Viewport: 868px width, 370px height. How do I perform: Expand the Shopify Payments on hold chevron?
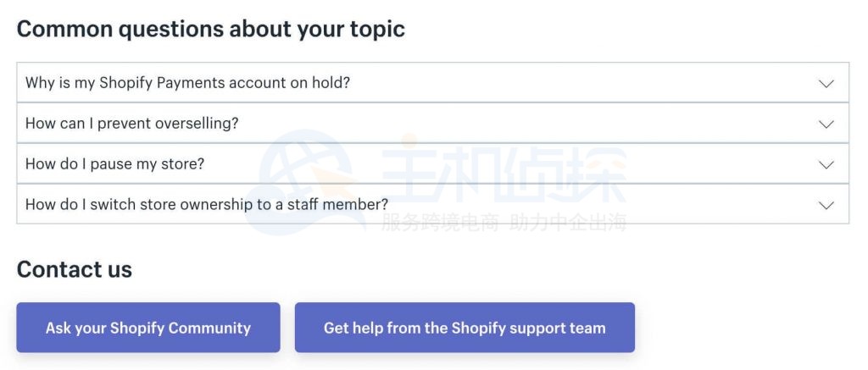point(826,83)
